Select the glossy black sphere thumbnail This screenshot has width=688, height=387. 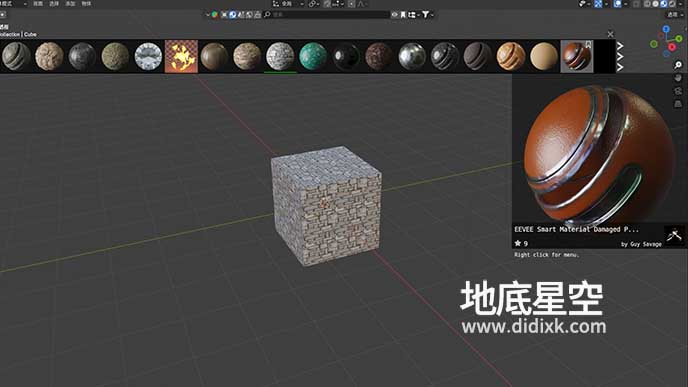(x=346, y=56)
